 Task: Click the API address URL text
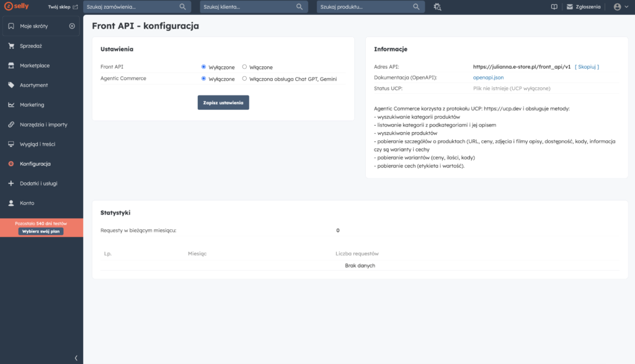pos(522,67)
